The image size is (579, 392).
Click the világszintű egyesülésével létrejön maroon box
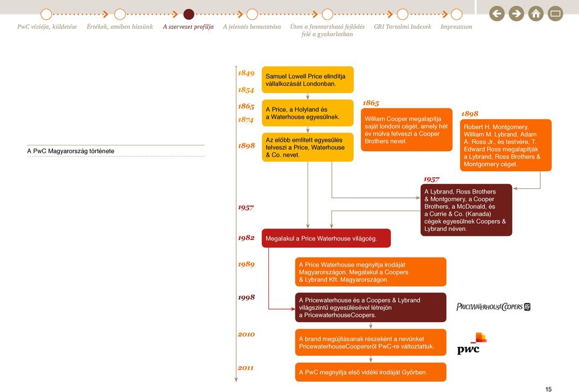tap(371, 308)
